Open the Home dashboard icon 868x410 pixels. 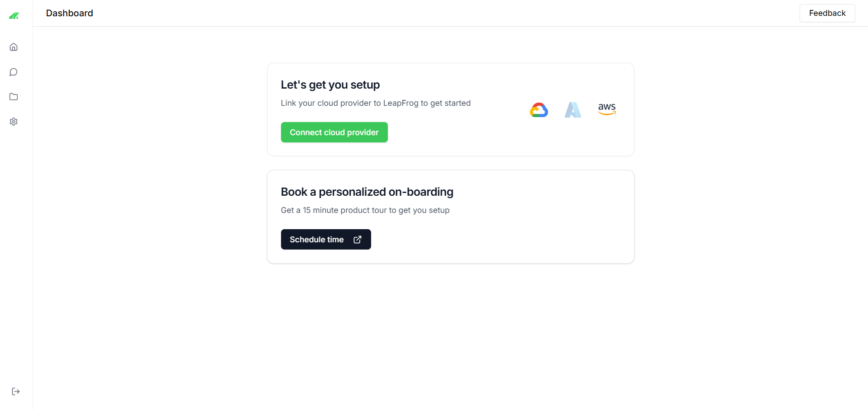(14, 47)
